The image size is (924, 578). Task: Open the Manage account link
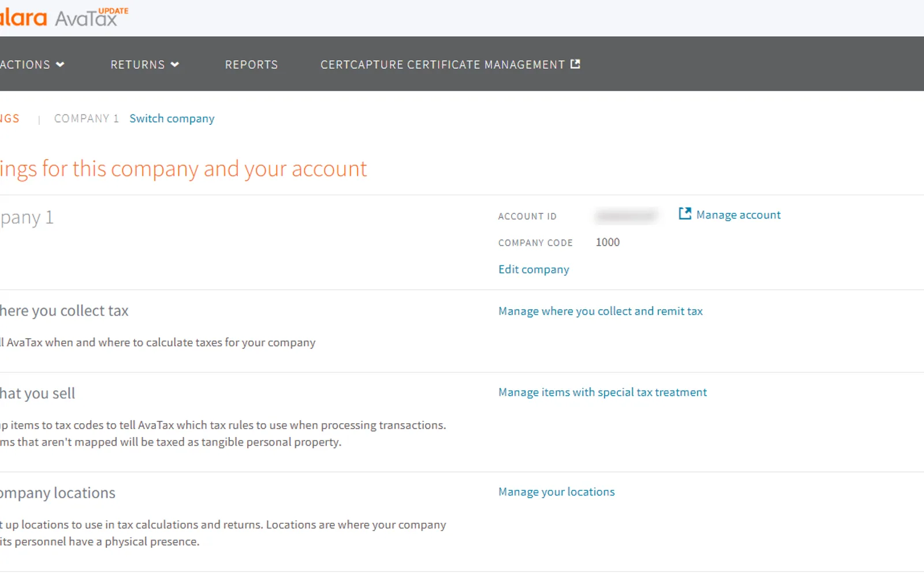[738, 215]
